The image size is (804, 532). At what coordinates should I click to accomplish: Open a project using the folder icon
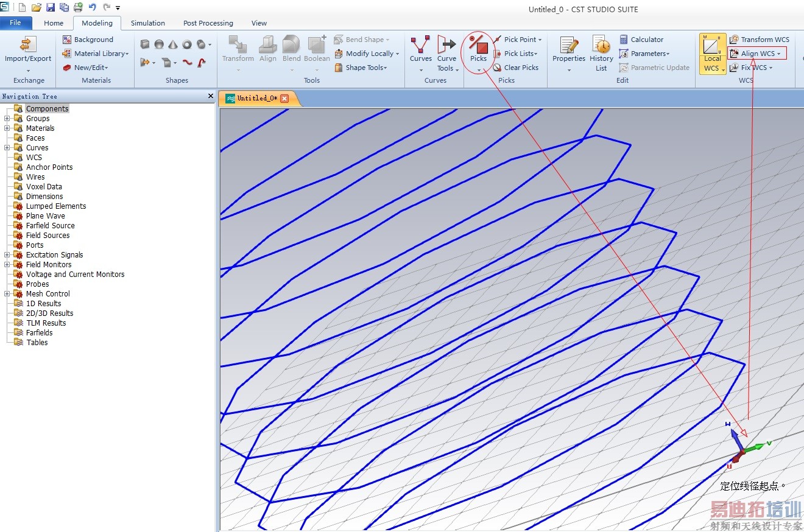(x=37, y=7)
